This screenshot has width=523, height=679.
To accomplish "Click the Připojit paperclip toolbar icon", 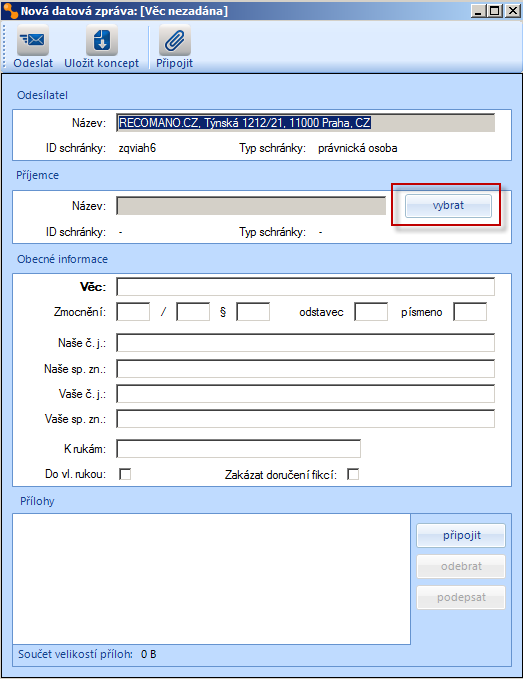I will point(174,40).
